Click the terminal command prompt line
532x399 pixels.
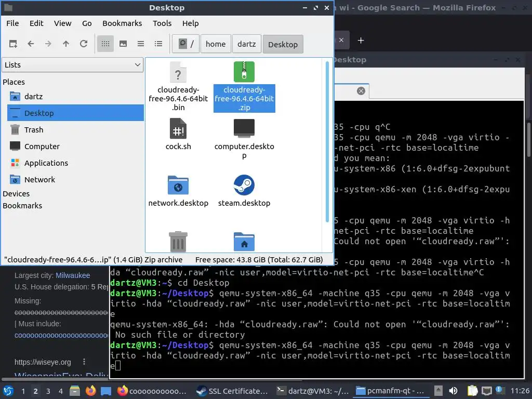pos(310,355)
